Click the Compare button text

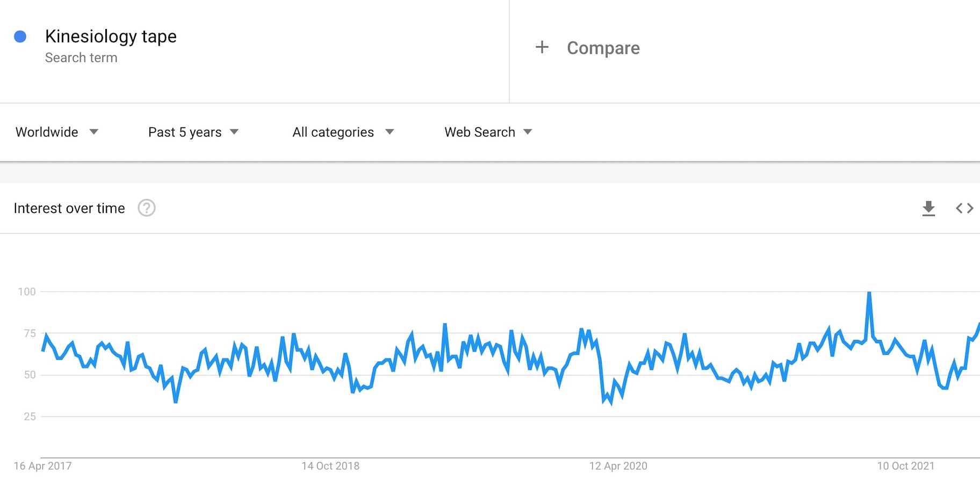click(x=603, y=48)
